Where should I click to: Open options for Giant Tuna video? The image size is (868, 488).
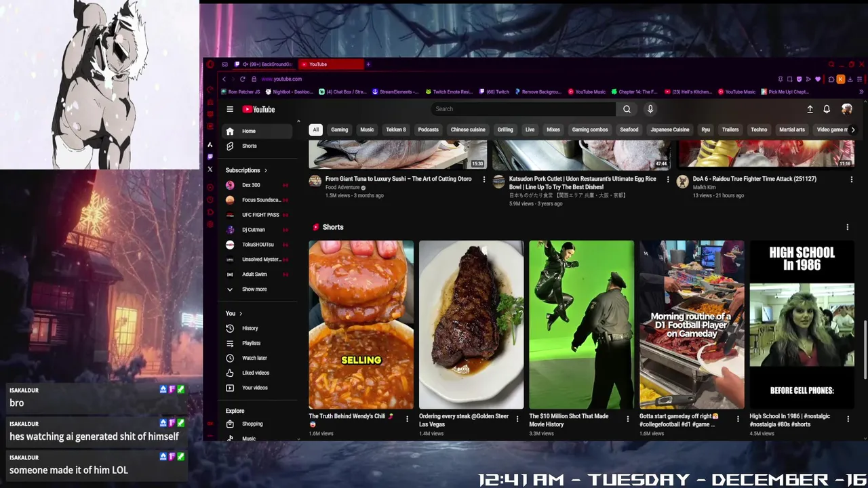point(484,180)
